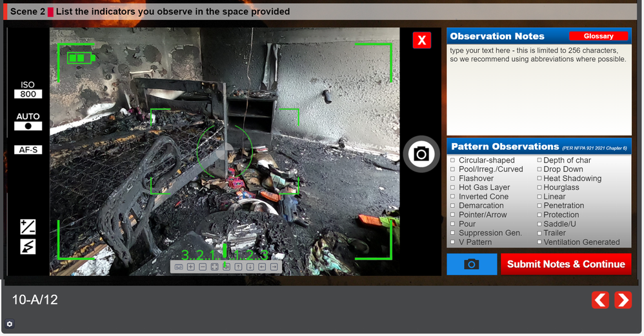Click the exposure compensation plus/minus icon
The height and width of the screenshot is (336, 644).
[28, 227]
